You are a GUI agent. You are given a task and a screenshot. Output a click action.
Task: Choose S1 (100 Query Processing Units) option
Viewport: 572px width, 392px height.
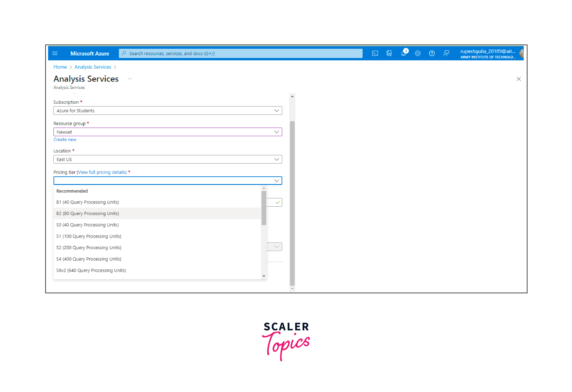click(x=89, y=236)
